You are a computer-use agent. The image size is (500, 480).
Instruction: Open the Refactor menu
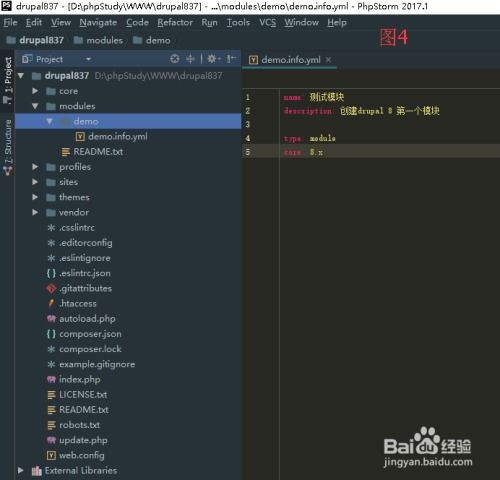[x=175, y=23]
